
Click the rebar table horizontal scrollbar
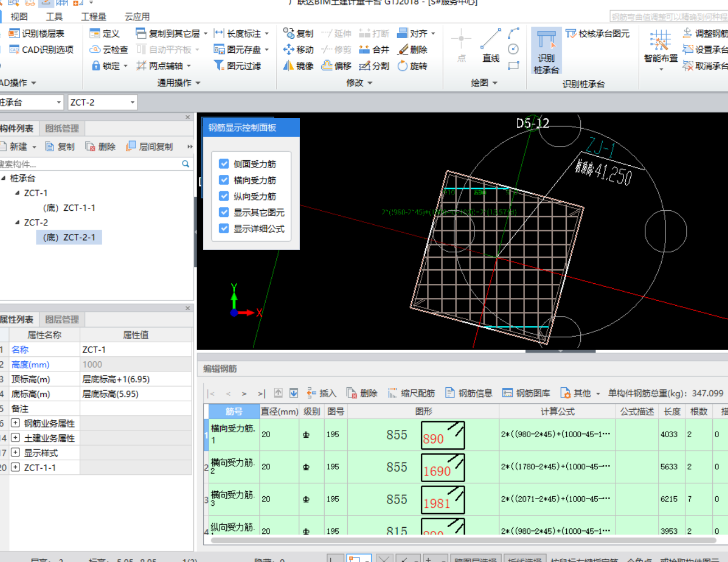pyautogui.click(x=463, y=541)
